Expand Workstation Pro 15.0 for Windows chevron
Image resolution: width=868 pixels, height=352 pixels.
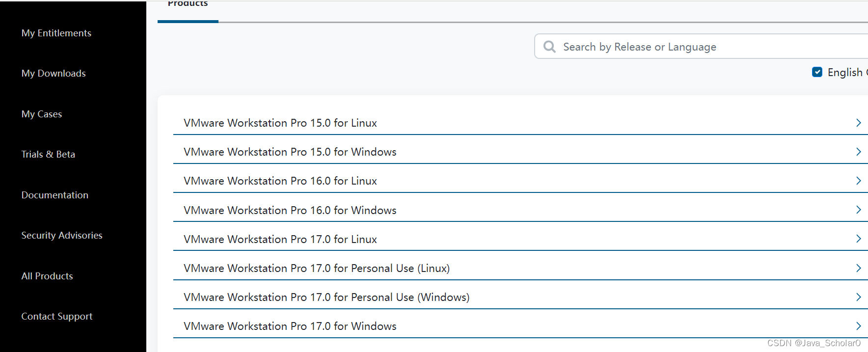(858, 152)
